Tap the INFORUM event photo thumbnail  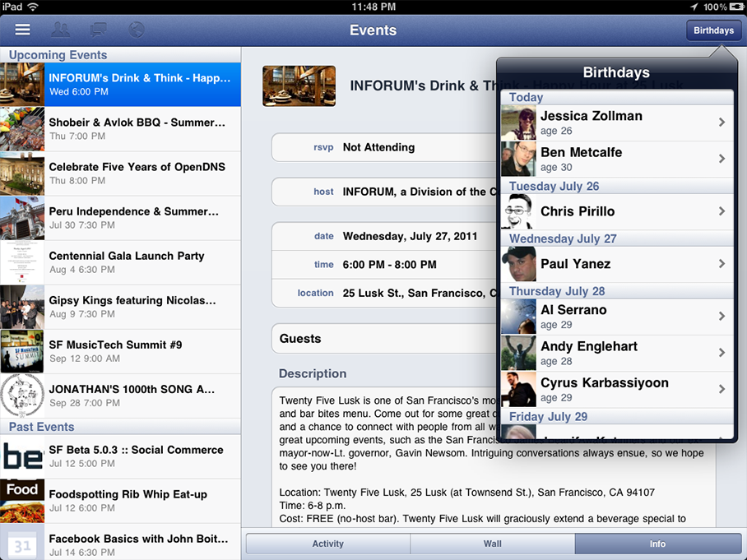299,86
